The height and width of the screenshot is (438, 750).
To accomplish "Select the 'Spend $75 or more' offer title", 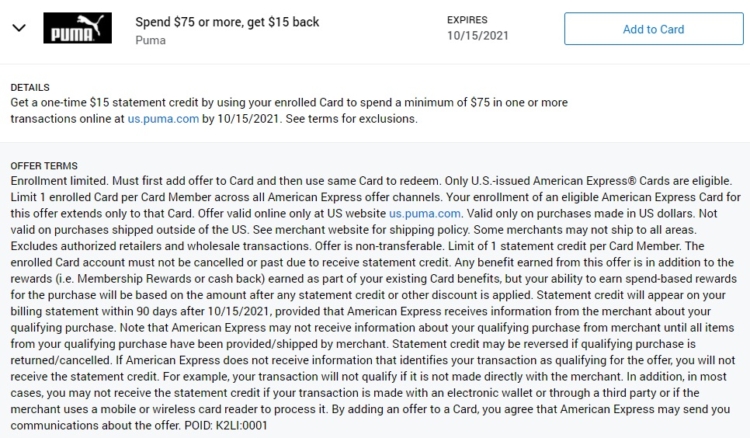I will coord(227,22).
